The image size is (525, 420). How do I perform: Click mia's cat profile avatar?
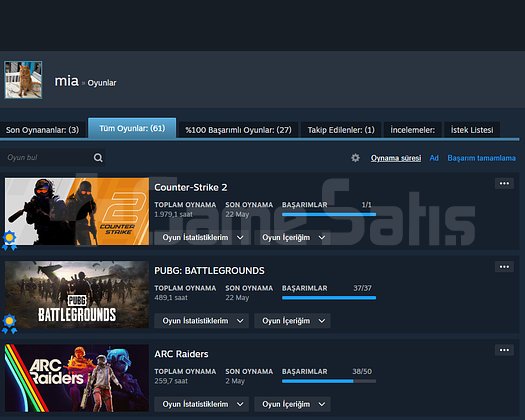[23, 80]
